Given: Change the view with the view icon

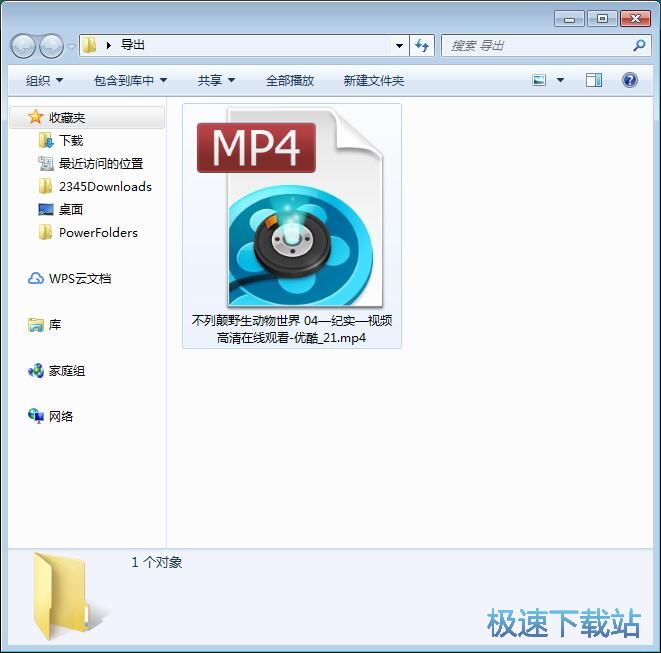Looking at the screenshot, I should click(x=539, y=80).
